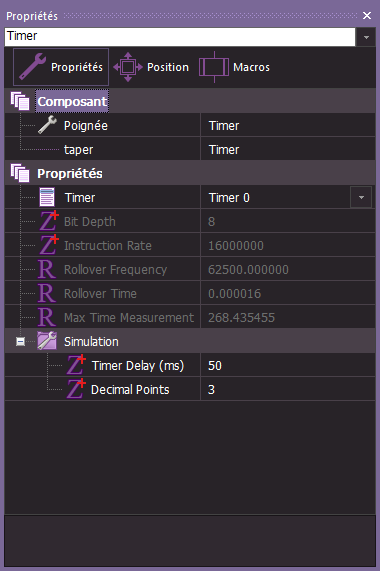Click the Rollover Frequency R icon
380x571 pixels.
coord(47,269)
